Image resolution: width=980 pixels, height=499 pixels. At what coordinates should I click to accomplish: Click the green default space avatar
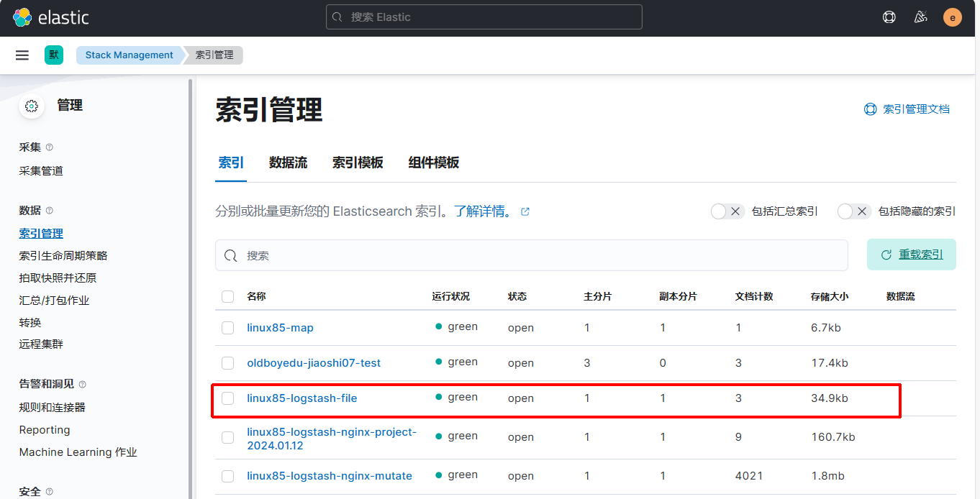[x=53, y=55]
